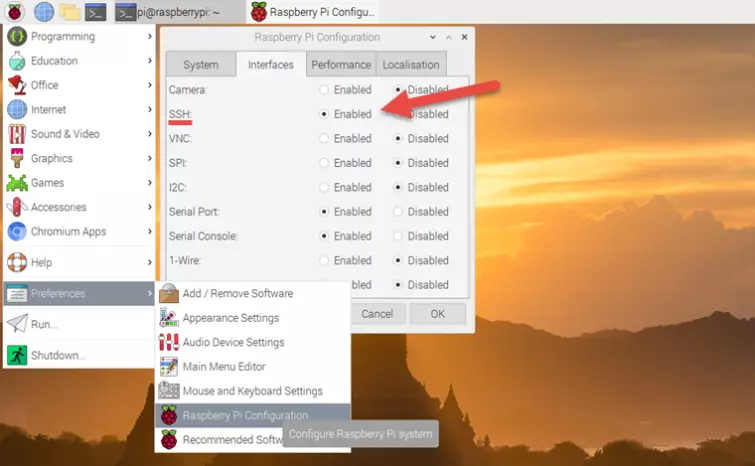Switch to the Localisation tab
Viewport: 755px width, 466px height.
point(411,65)
